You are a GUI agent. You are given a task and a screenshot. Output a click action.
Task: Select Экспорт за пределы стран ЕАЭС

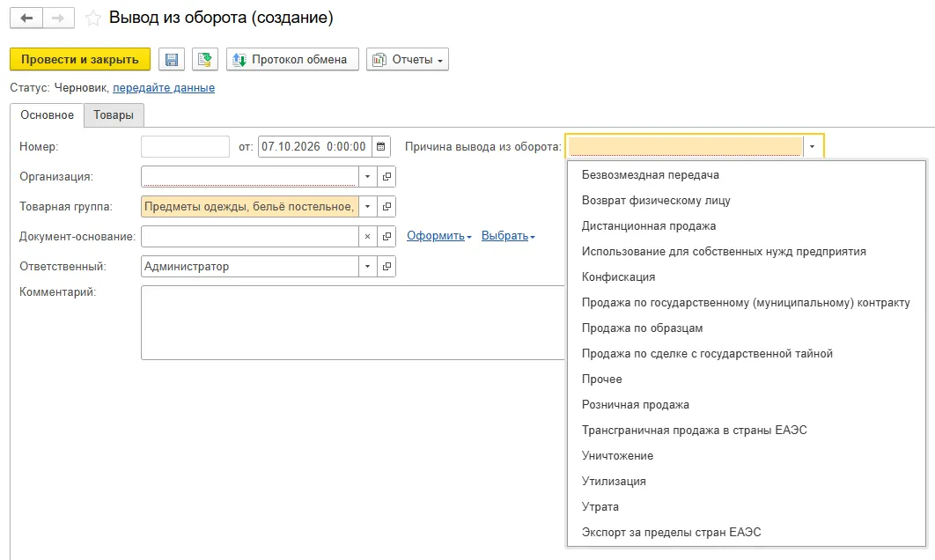pyautogui.click(x=671, y=532)
